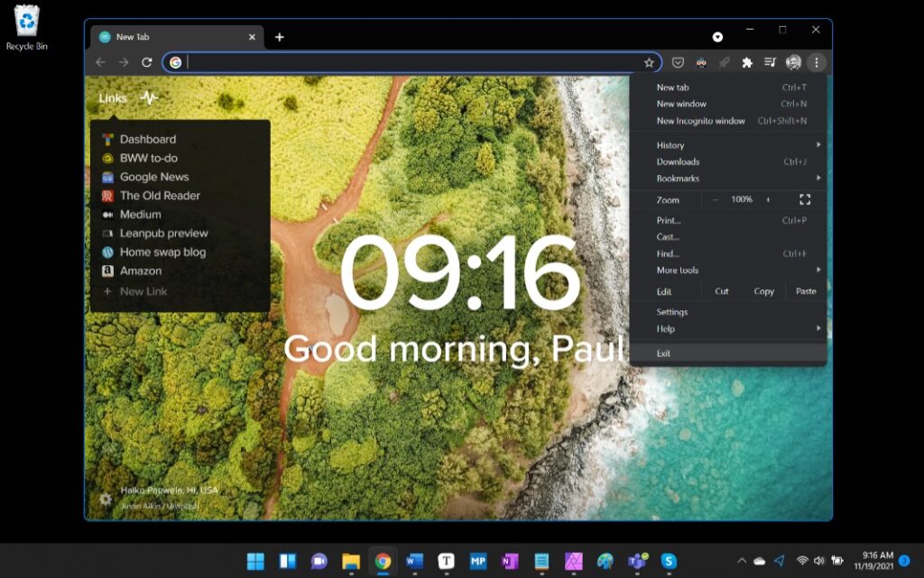This screenshot has height=578, width=924.
Task: Expand the Bookmarks submenu
Action: coord(676,178)
